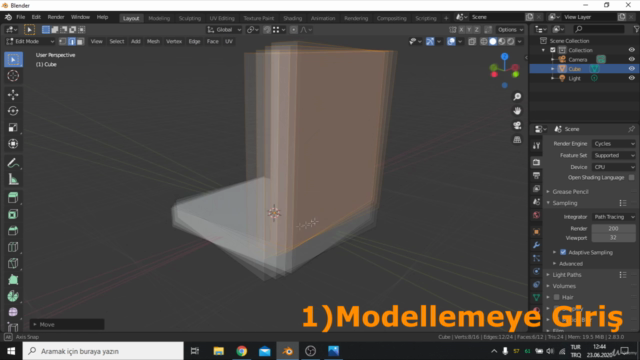Switch to the Modeling workspace tab
The width and height of the screenshot is (640, 360).
coord(159,18)
